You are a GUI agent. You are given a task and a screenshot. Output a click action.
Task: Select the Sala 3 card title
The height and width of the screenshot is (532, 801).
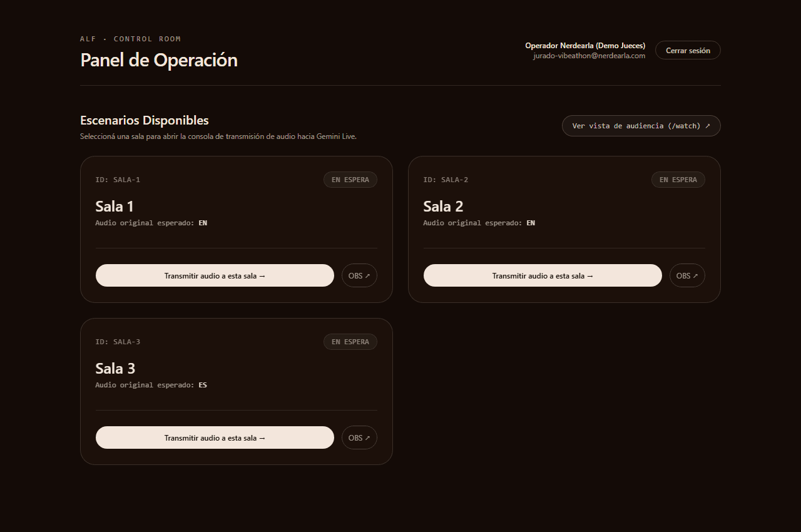[115, 369]
